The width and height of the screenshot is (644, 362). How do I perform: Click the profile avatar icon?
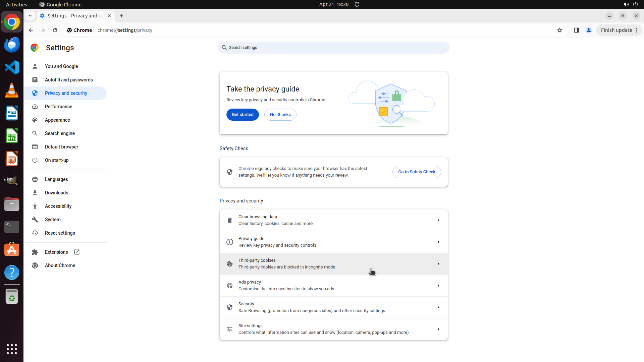(x=588, y=30)
